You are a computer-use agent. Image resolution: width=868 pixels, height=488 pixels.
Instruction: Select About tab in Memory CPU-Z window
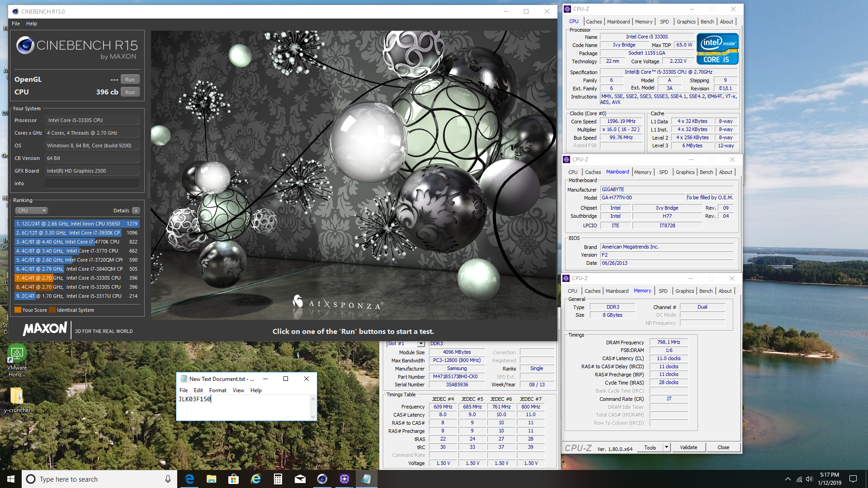(725, 291)
